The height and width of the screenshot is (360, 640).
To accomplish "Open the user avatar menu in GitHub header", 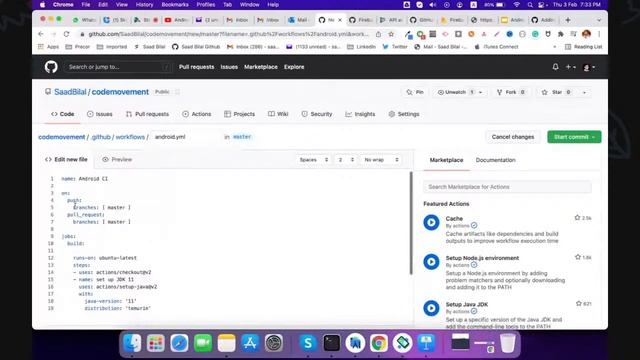I will (x=589, y=67).
